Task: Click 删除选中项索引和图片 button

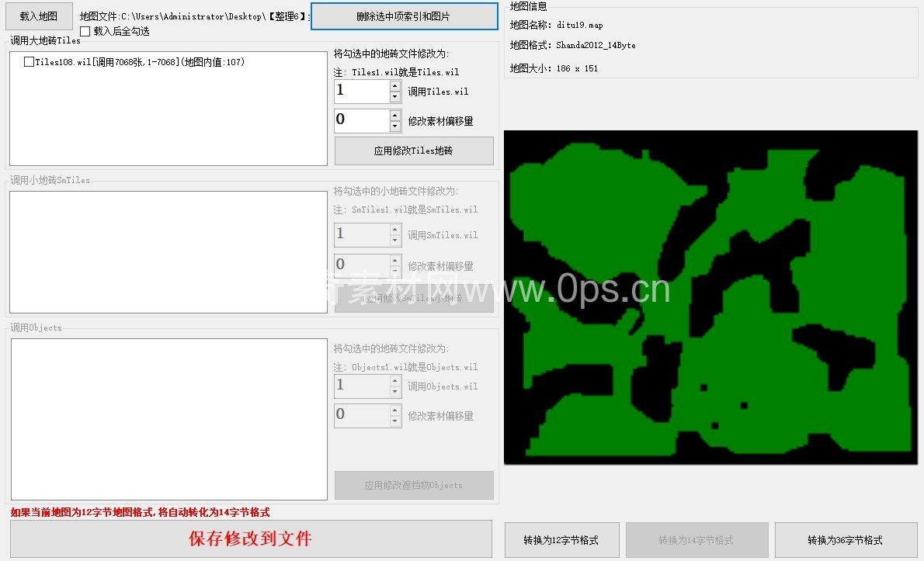Action: [404, 16]
